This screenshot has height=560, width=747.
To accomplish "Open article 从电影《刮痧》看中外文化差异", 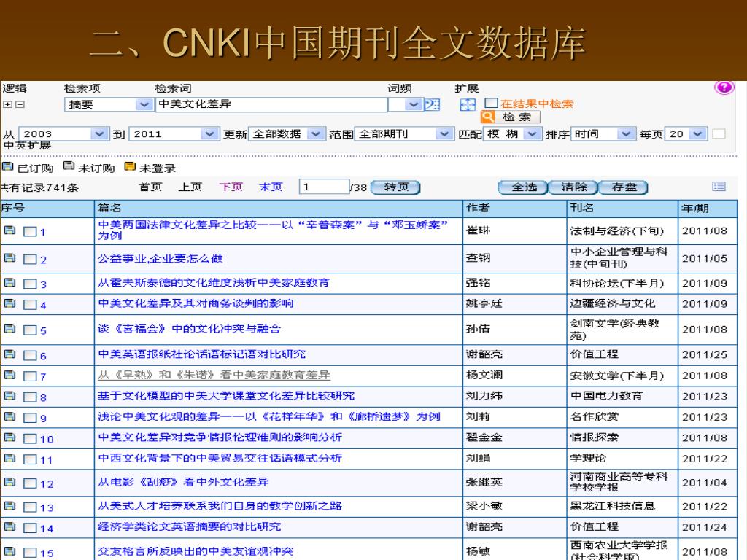I will pyautogui.click(x=183, y=482).
